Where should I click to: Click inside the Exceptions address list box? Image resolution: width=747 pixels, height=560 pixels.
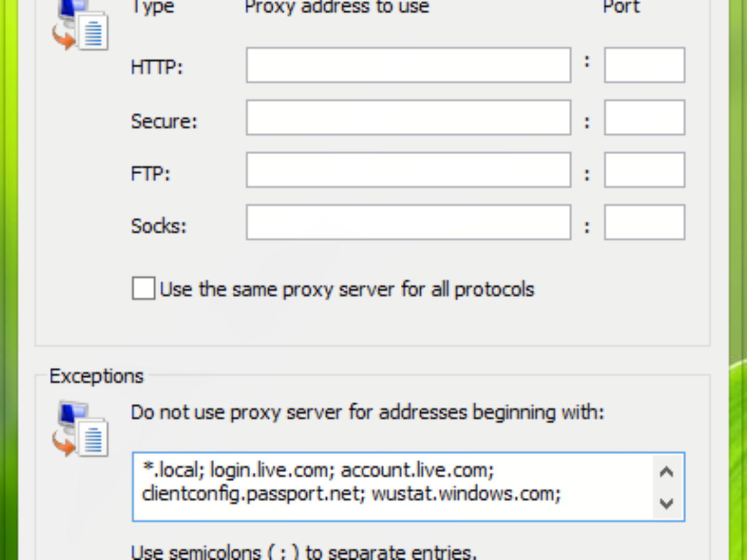(392, 487)
